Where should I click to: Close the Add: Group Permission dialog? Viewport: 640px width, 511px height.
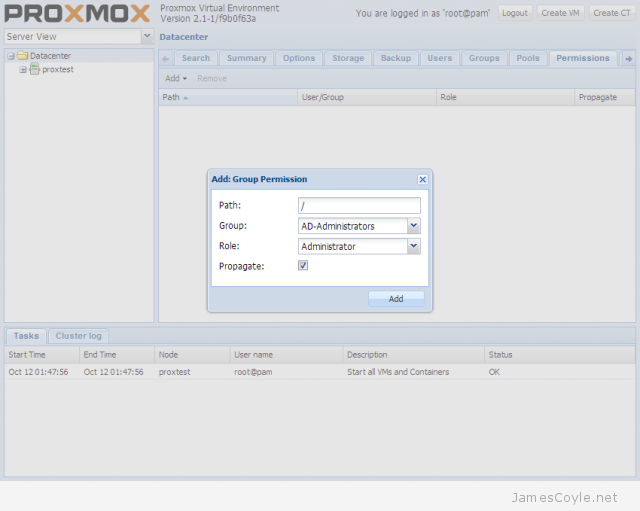point(422,179)
